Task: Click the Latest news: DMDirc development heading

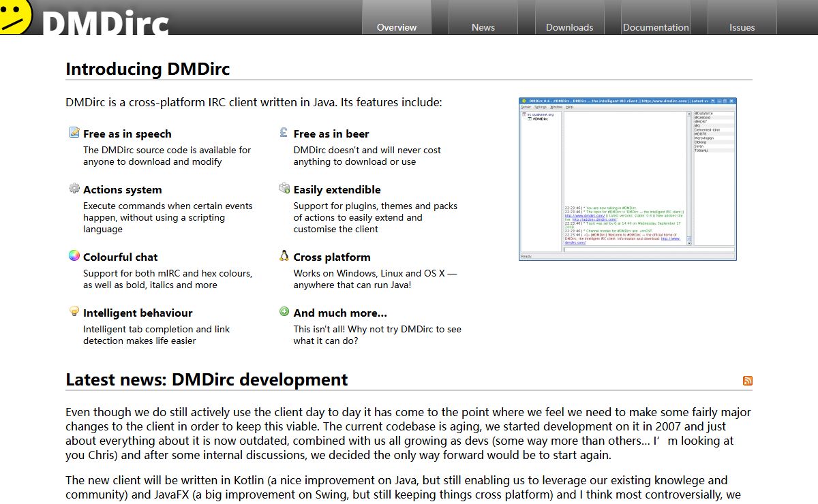Action: 207,379
